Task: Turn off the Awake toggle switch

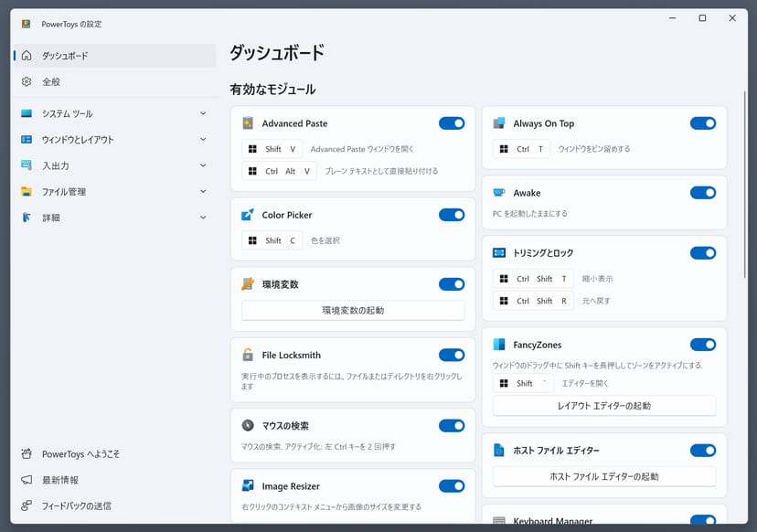Action: (702, 193)
